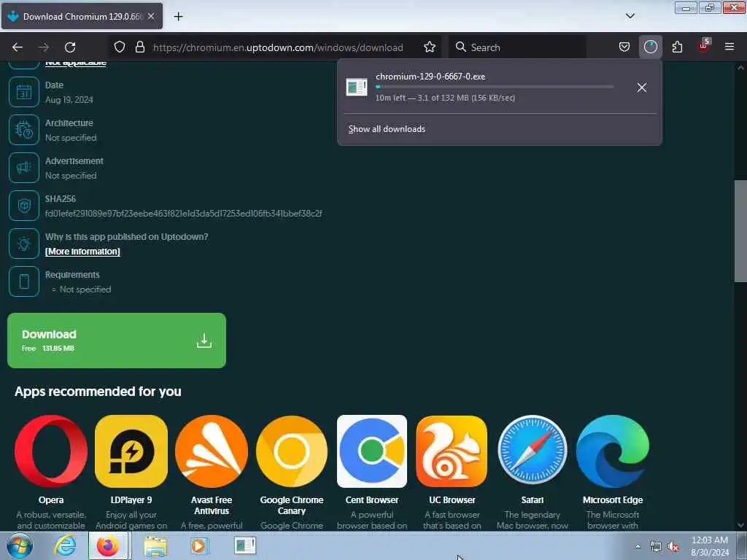
Task: Click the Advertisement megaphone icon
Action: click(24, 168)
